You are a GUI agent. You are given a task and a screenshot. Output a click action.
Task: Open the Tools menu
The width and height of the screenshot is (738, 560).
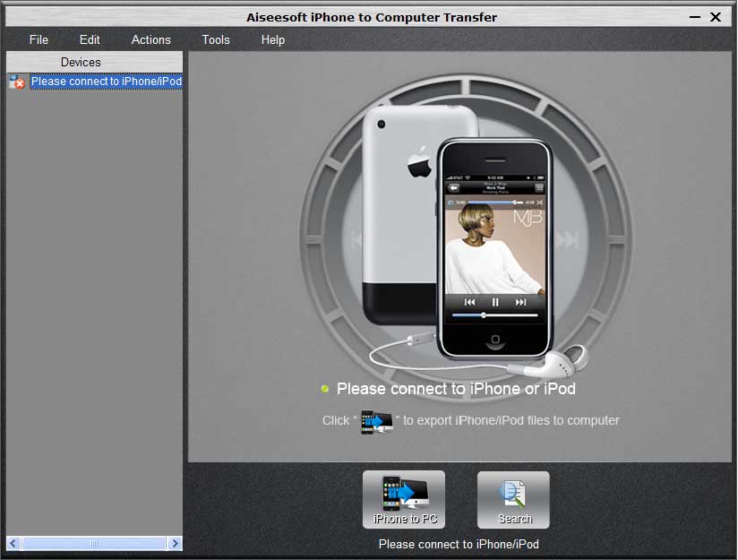[216, 39]
